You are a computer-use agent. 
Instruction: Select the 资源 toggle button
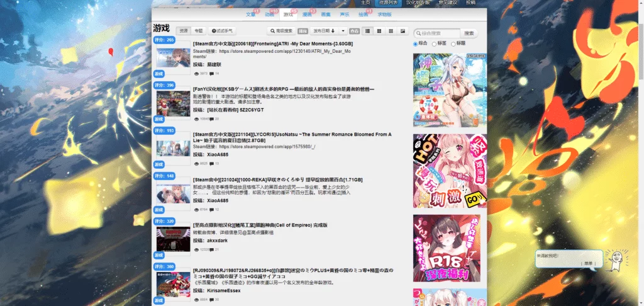click(184, 31)
